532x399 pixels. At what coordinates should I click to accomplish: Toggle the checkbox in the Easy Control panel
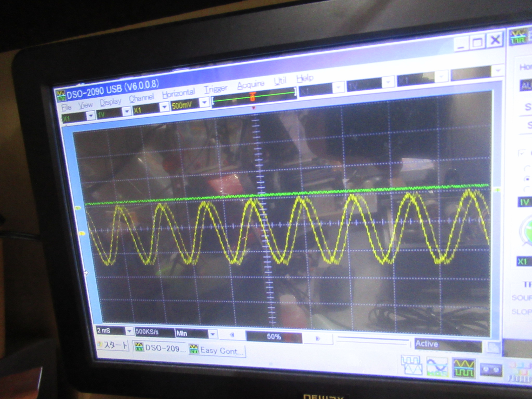tap(521, 153)
